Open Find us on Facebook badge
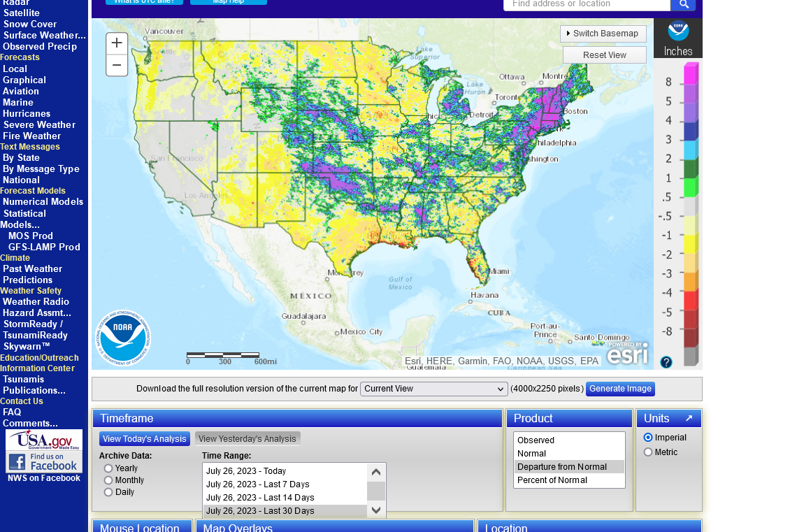The image size is (811, 532). pos(44,461)
